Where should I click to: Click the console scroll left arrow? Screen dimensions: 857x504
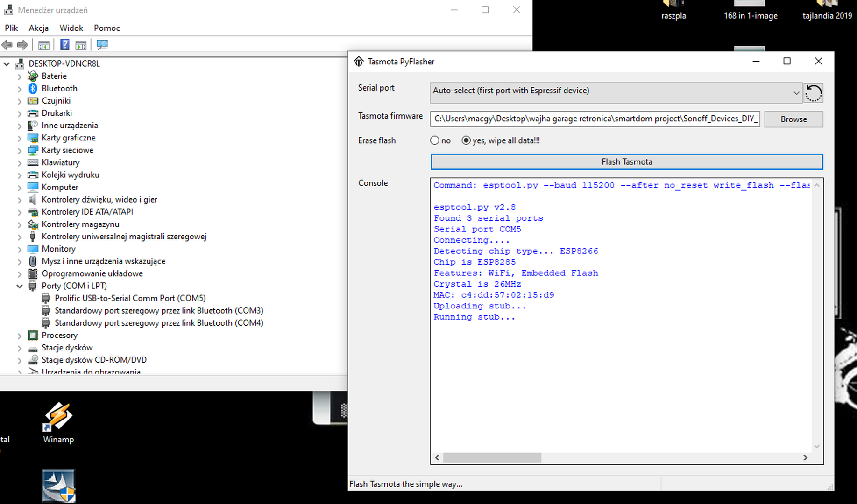[x=437, y=458]
